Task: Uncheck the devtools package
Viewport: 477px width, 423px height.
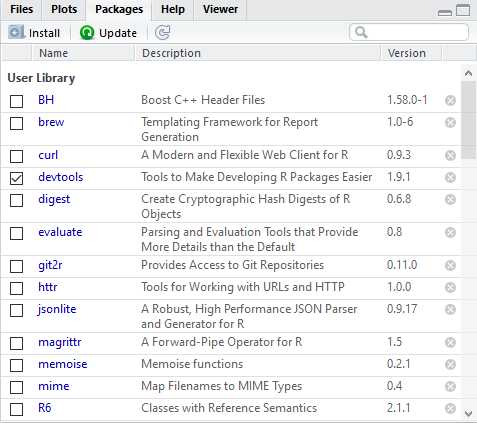Action: [x=16, y=178]
